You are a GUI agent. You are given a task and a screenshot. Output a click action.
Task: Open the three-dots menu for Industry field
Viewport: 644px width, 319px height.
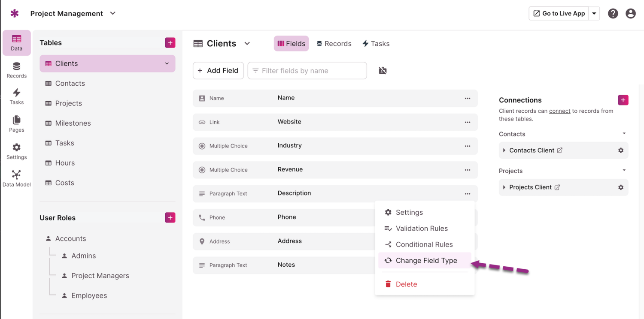(x=467, y=146)
